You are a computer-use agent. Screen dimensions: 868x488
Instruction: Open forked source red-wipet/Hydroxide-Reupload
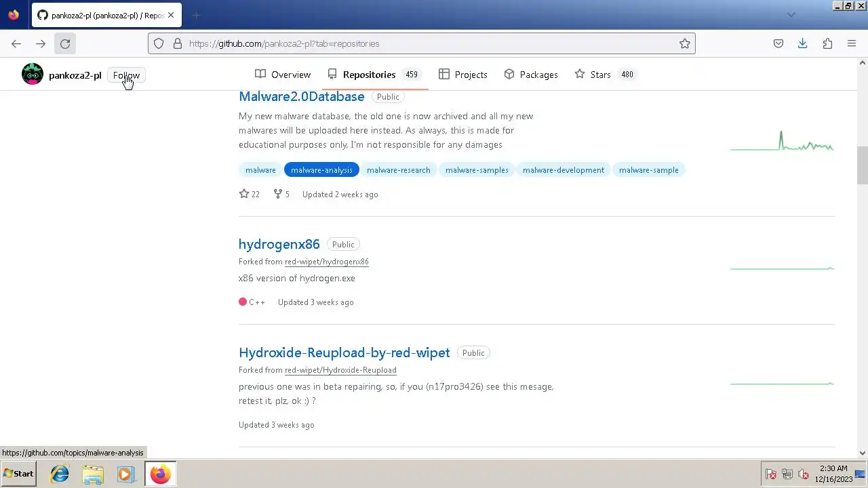(x=340, y=370)
